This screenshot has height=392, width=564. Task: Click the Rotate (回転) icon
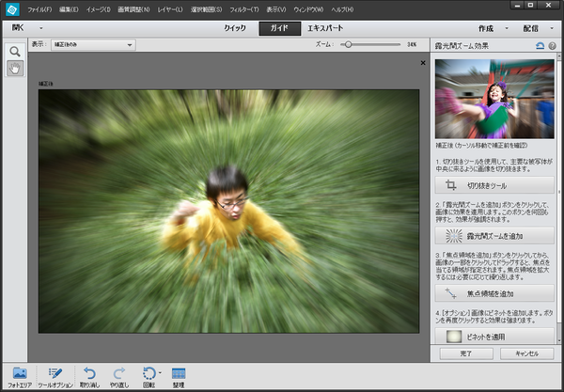[x=149, y=373]
